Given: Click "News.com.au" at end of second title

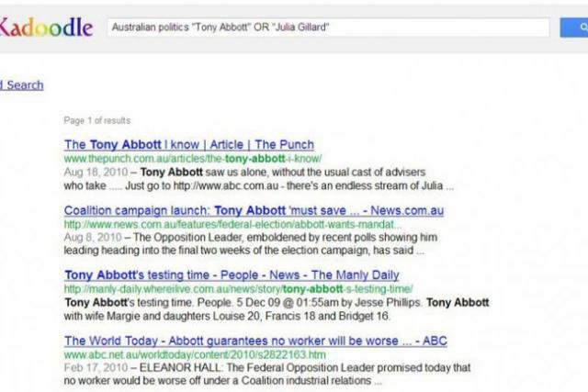Looking at the screenshot, I should pos(407,210).
